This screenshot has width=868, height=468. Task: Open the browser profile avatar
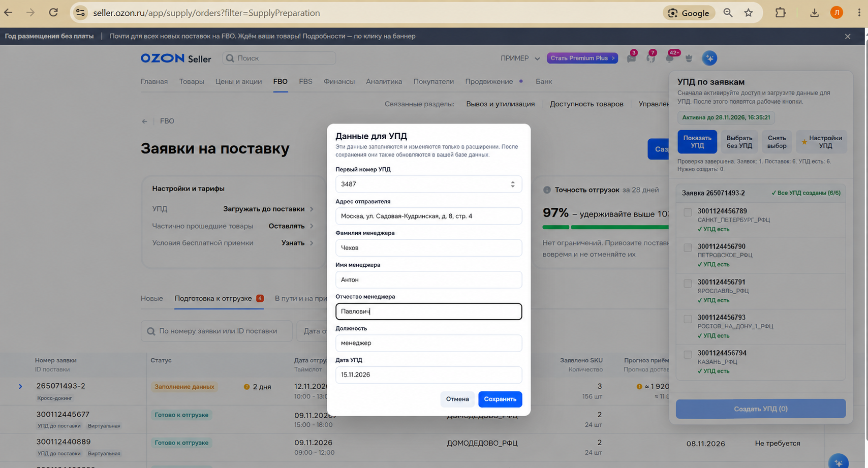836,13
